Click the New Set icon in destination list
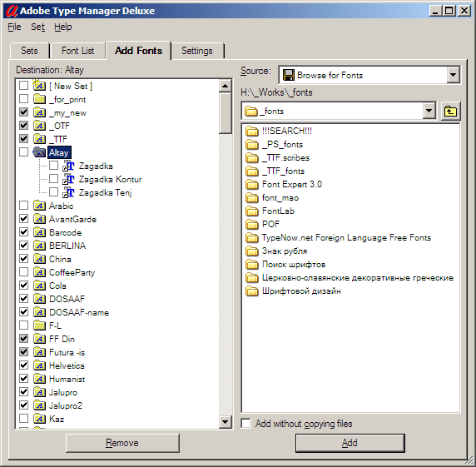 (39, 86)
